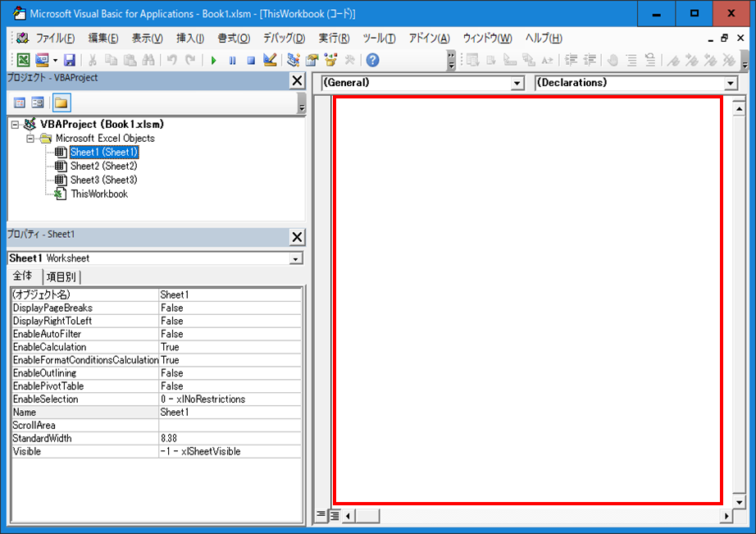Open the アドイン(A) menu
The image size is (756, 534).
click(x=430, y=38)
